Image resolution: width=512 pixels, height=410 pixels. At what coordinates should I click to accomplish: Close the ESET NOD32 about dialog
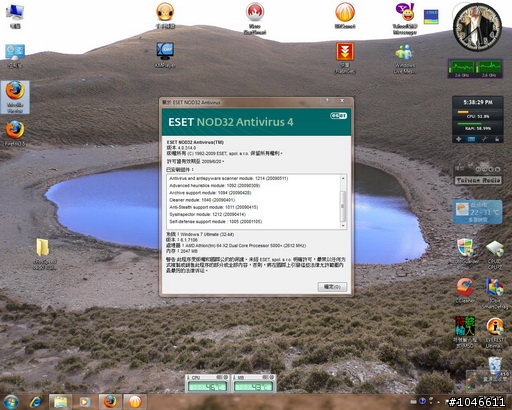(x=342, y=101)
